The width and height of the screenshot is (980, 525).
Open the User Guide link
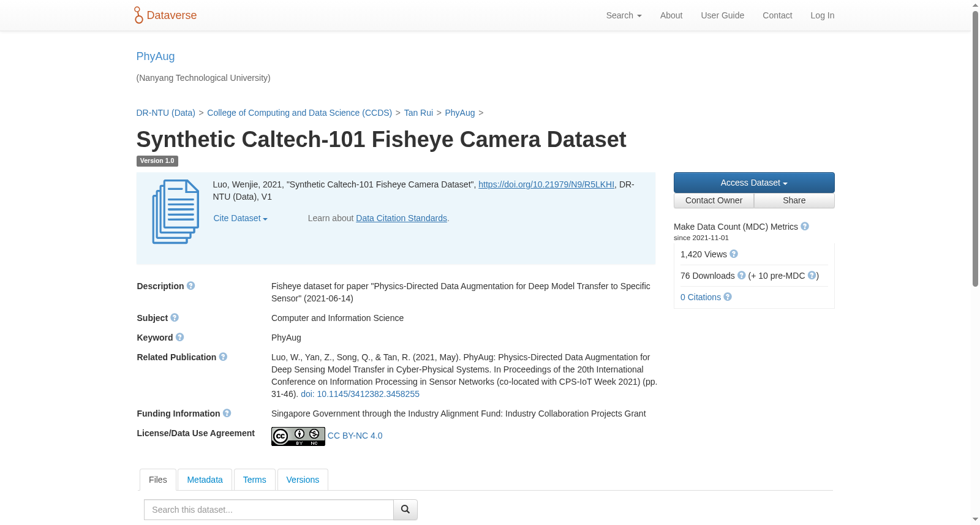point(723,15)
